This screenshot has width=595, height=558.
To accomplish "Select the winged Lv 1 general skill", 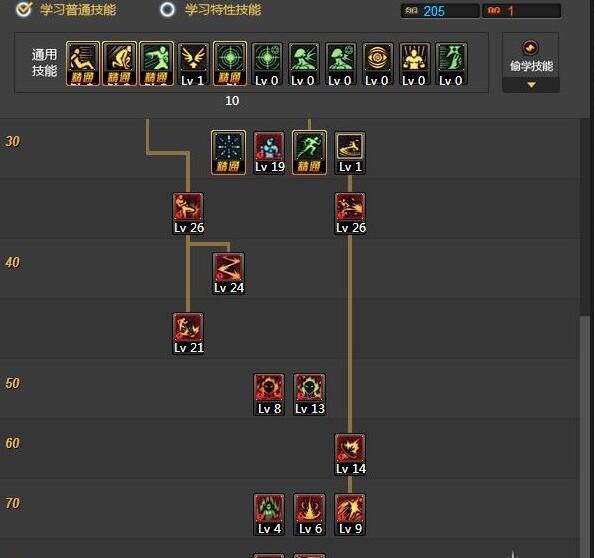I will coord(193,64).
